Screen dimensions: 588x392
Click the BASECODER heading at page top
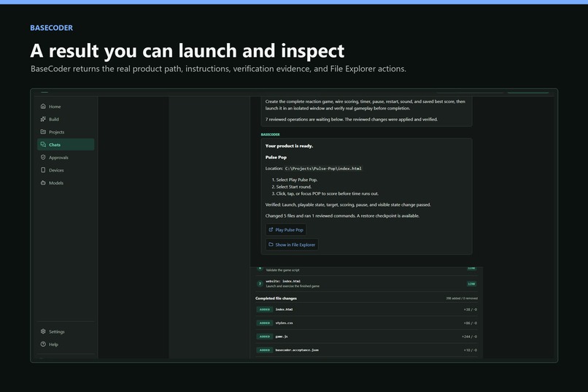click(51, 28)
